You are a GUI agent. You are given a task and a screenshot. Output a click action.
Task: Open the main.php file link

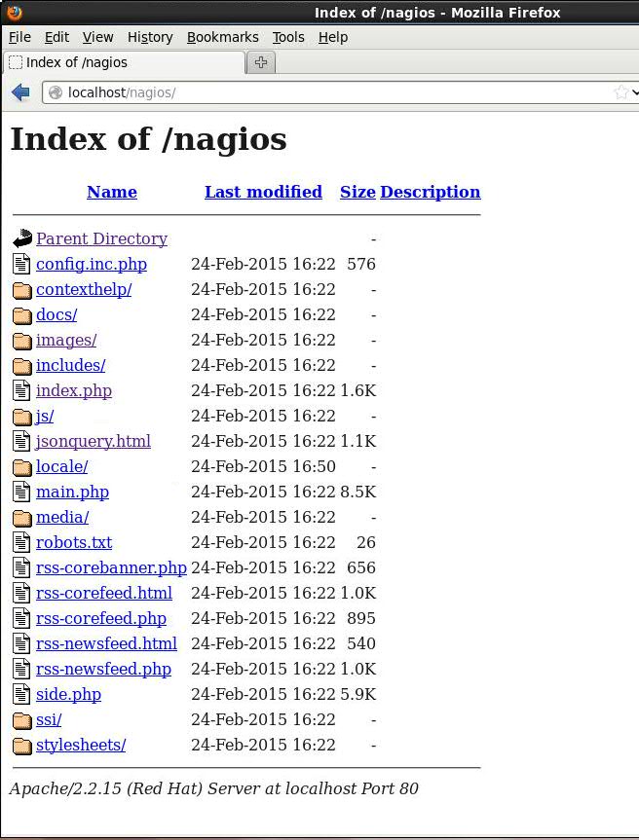72,492
